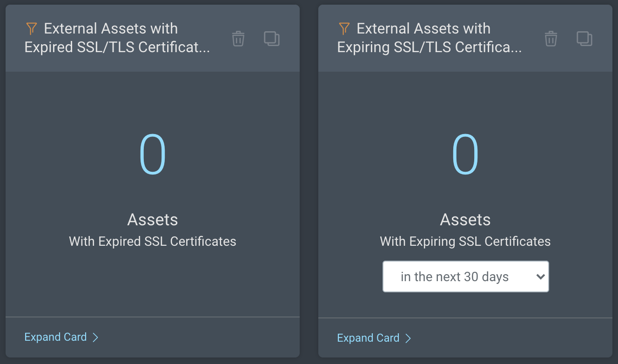Duplicate the Expired SSL/TLS Certificates card
Image resolution: width=618 pixels, height=364 pixels.
[x=272, y=39]
